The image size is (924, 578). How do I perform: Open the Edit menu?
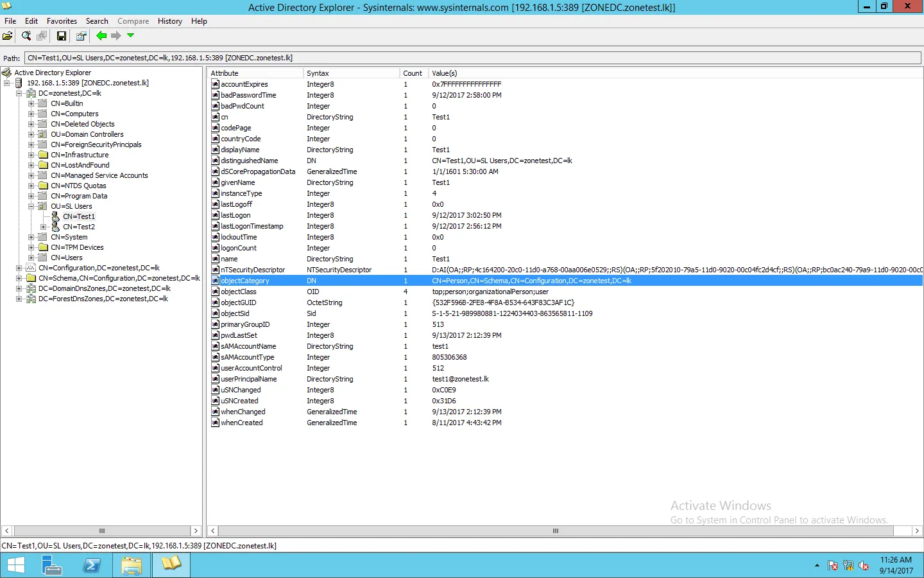tap(31, 21)
